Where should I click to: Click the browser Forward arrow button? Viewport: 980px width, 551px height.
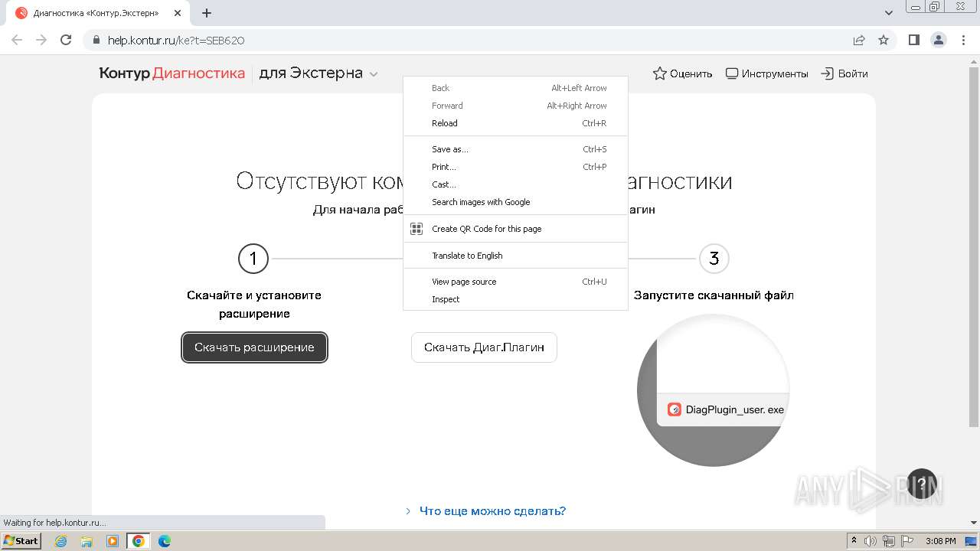coord(41,40)
